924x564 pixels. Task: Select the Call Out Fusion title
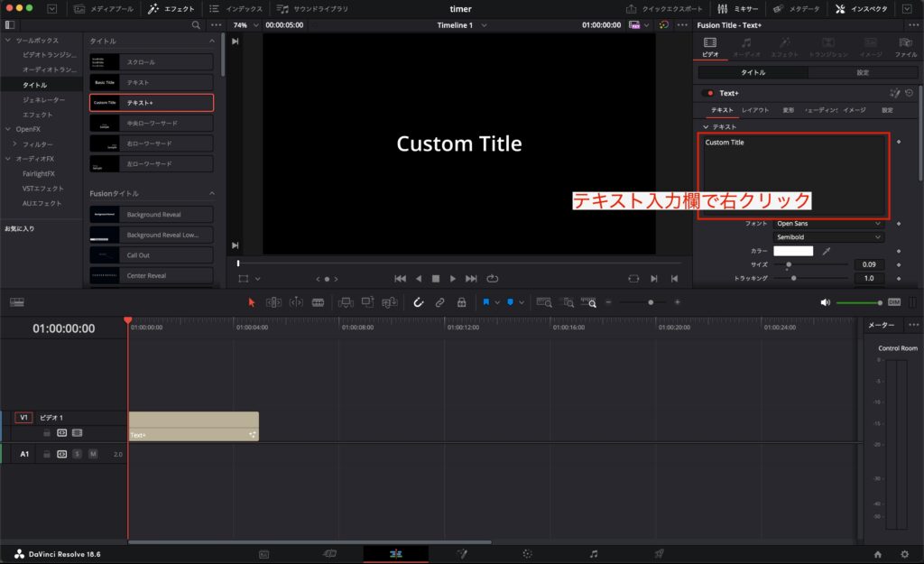pyautogui.click(x=152, y=255)
